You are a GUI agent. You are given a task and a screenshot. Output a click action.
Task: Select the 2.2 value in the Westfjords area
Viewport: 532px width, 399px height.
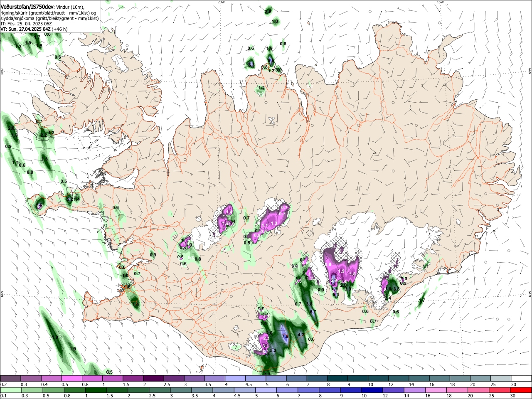pyautogui.click(x=43, y=135)
